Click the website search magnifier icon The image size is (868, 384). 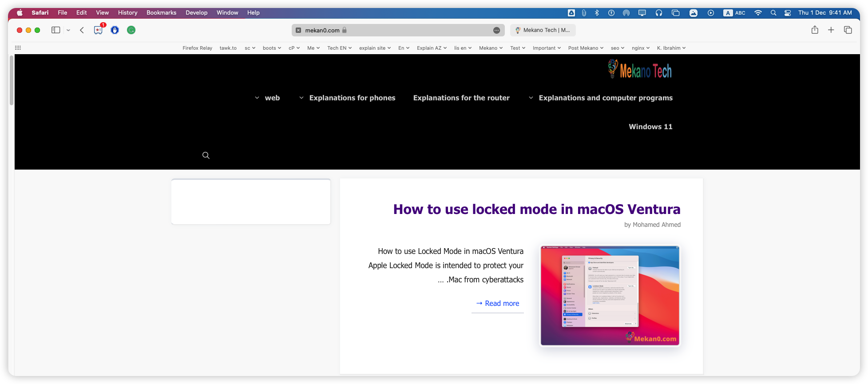tap(206, 155)
